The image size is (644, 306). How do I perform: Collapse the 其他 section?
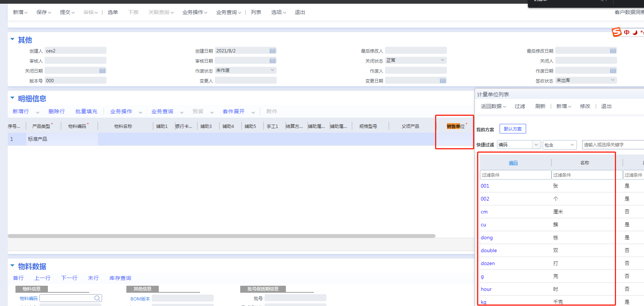pyautogui.click(x=13, y=39)
